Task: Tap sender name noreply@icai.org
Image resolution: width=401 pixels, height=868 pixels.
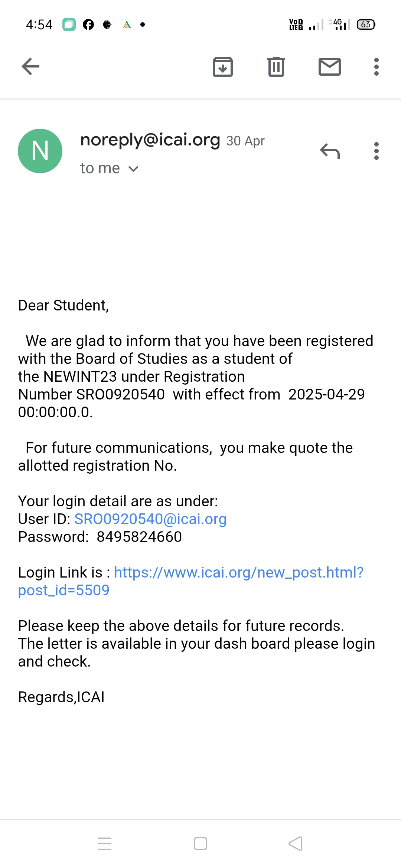Action: pos(150,140)
